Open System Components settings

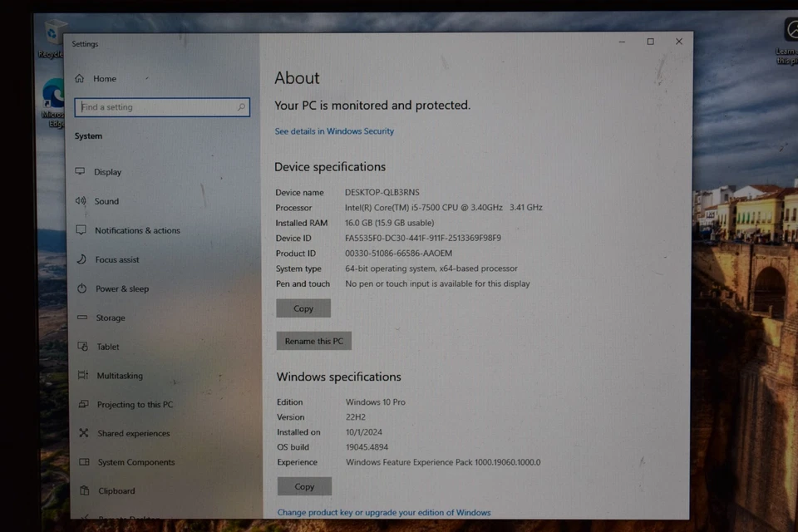click(x=135, y=462)
